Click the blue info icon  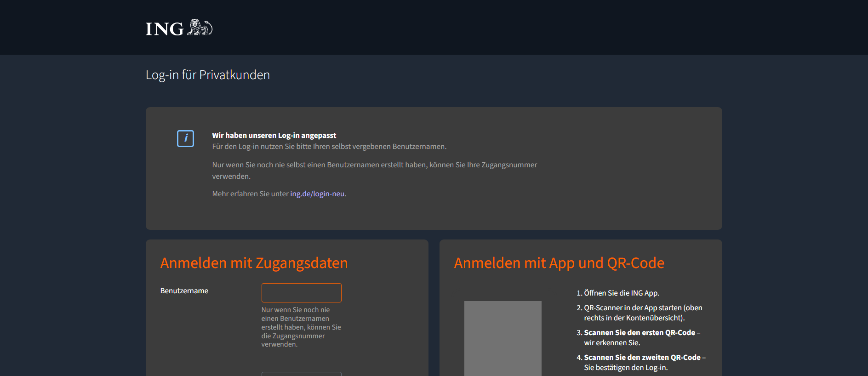click(x=185, y=138)
